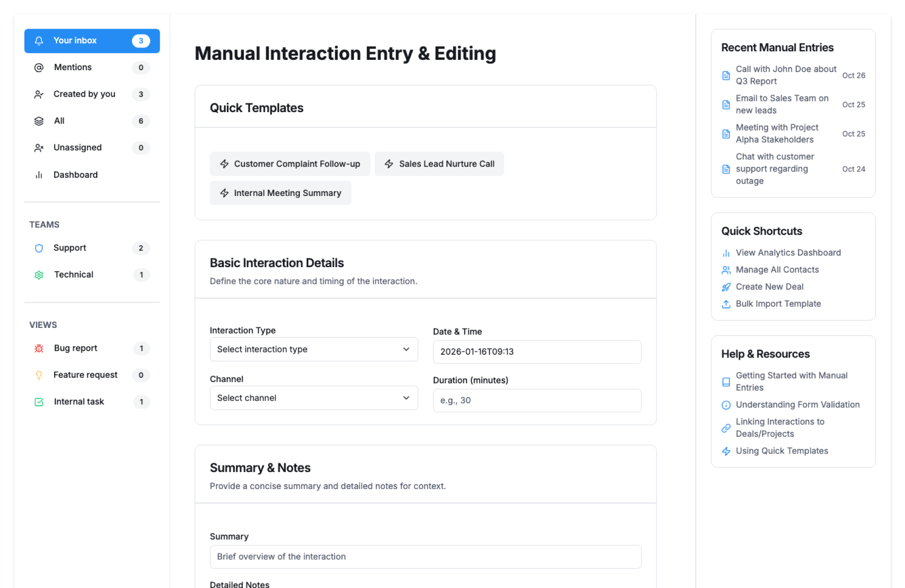The image size is (905, 588).
Task: Apply the Customer Complaint Follow-up template
Action: coord(290,164)
